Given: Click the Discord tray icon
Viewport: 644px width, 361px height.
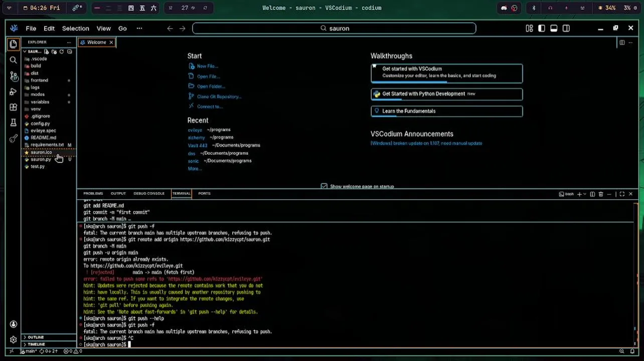Looking at the screenshot, I should pyautogui.click(x=504, y=8).
